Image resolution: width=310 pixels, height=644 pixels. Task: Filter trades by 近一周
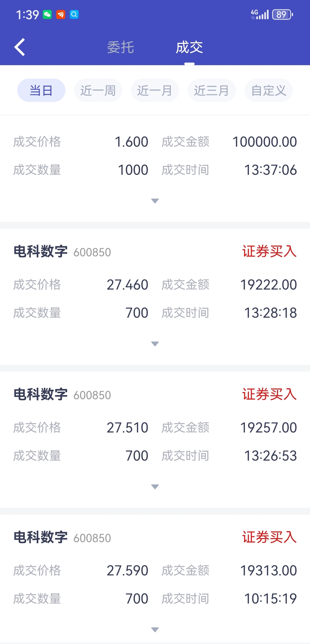click(x=98, y=90)
